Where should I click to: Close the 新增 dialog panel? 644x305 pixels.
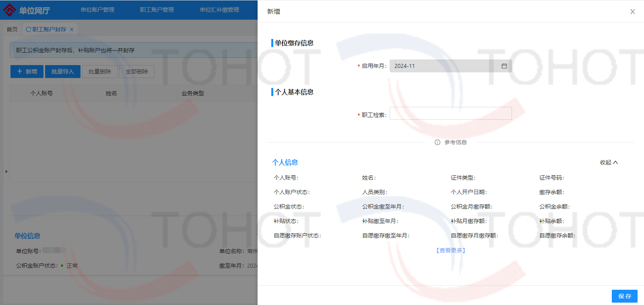click(632, 12)
